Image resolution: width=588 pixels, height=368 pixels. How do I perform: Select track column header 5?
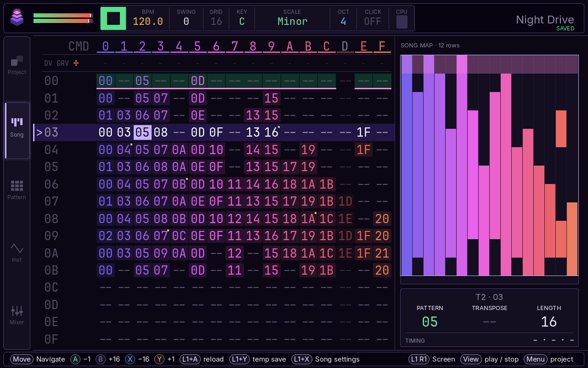coord(198,46)
